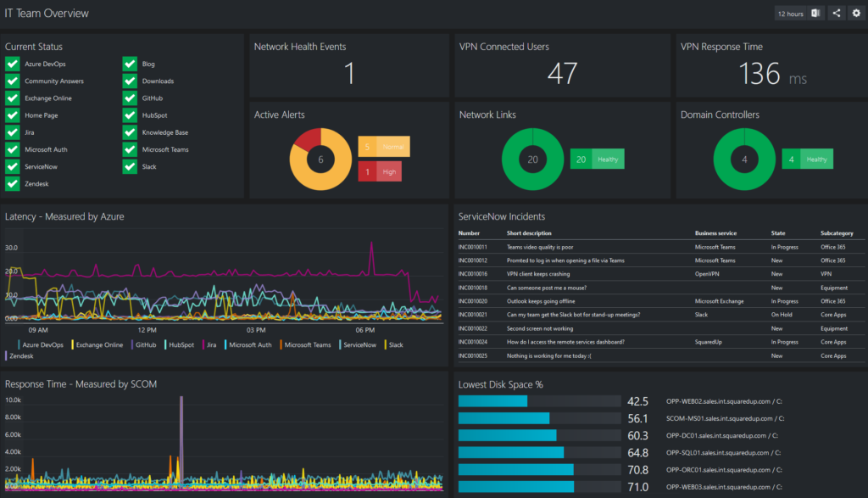Viewport: 868px width, 498px height.
Task: Click the 56.1 disk bar for SCOM-MS01
Action: [x=540, y=418]
